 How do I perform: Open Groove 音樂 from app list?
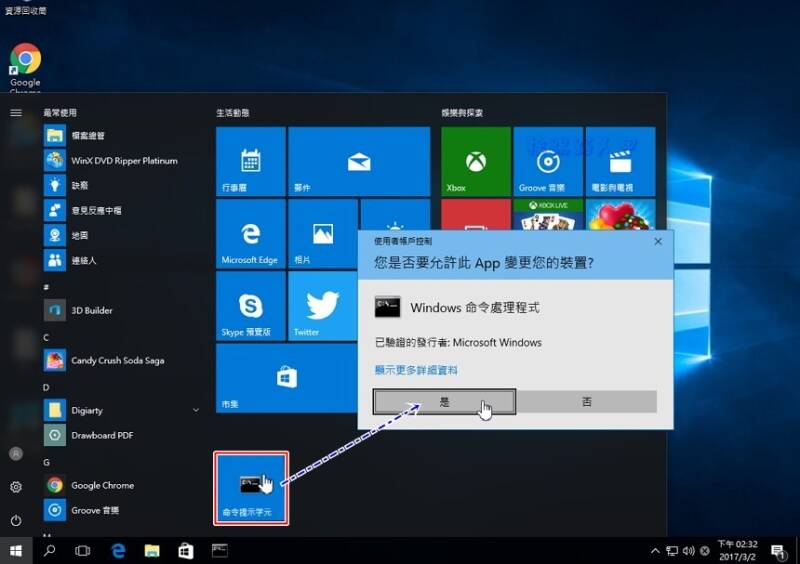(x=122, y=510)
